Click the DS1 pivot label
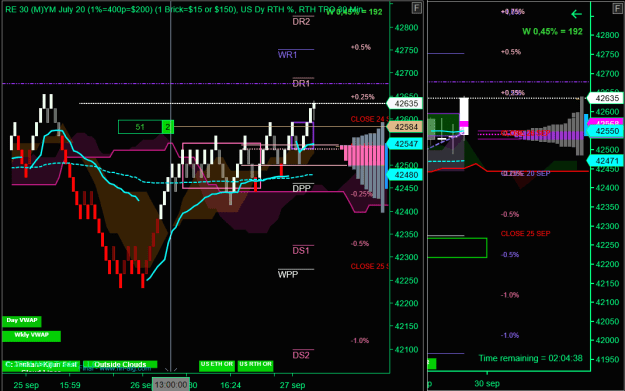 click(x=301, y=251)
